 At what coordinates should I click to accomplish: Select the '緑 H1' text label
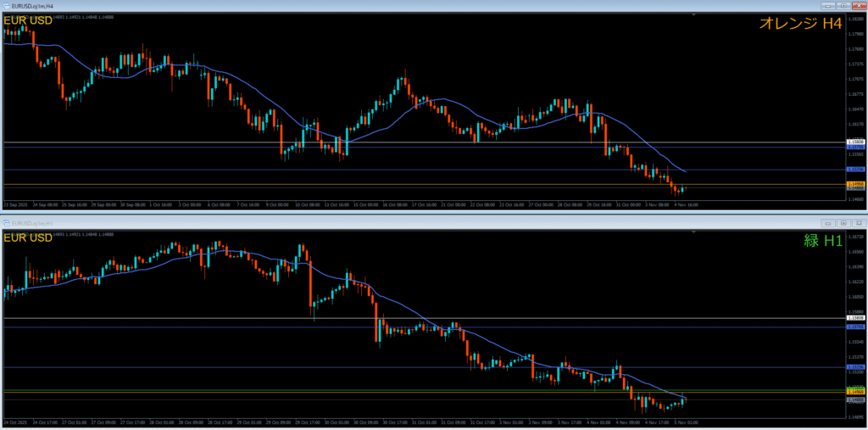click(x=823, y=241)
